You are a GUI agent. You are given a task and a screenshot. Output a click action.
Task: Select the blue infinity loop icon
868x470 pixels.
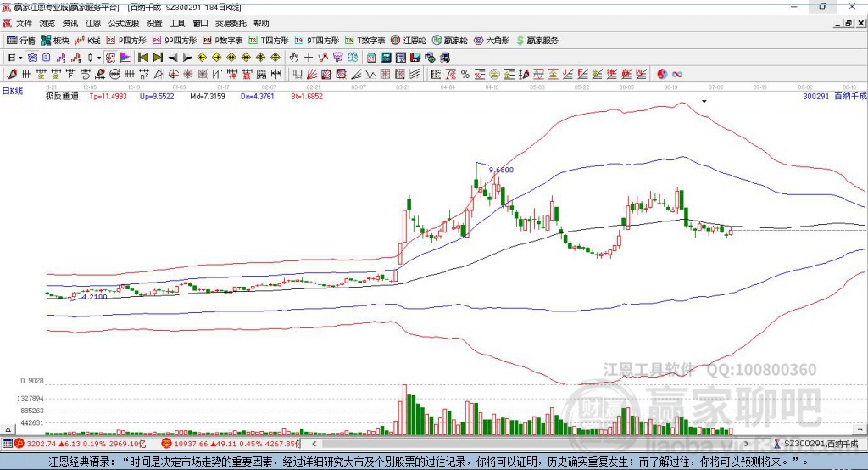tap(677, 75)
